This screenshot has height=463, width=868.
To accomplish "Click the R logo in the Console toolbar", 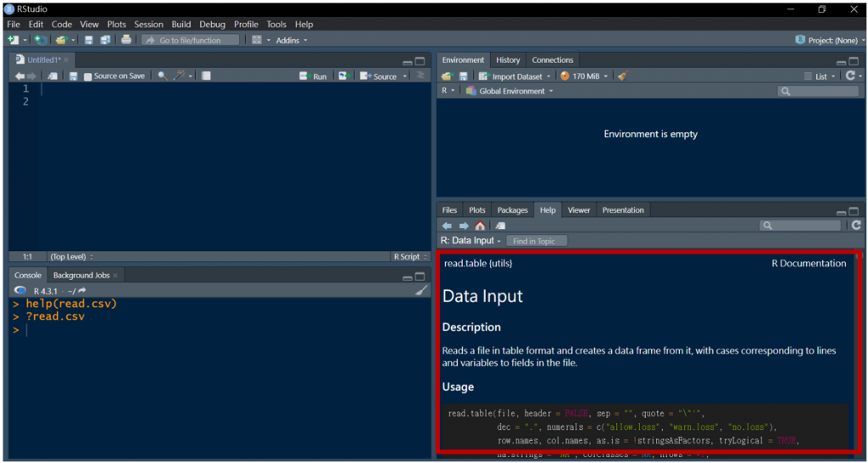I will (x=20, y=291).
